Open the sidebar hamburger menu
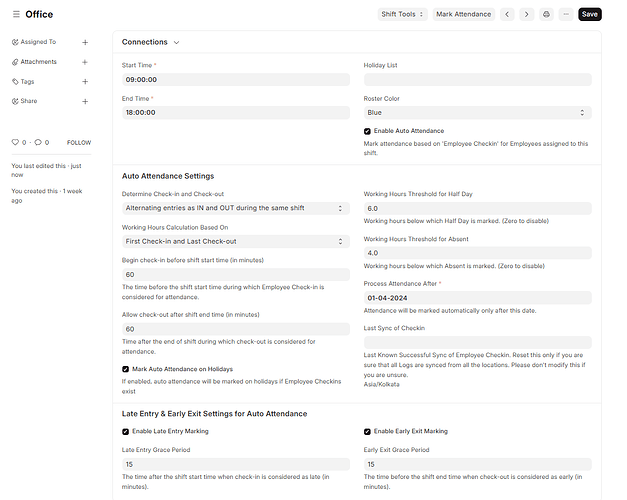The image size is (627, 500). tap(16, 14)
